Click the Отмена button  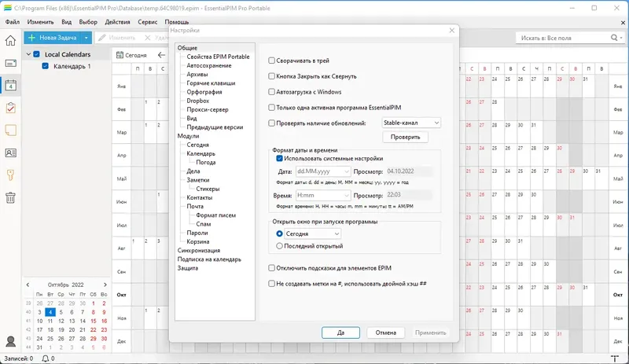pyautogui.click(x=386, y=333)
